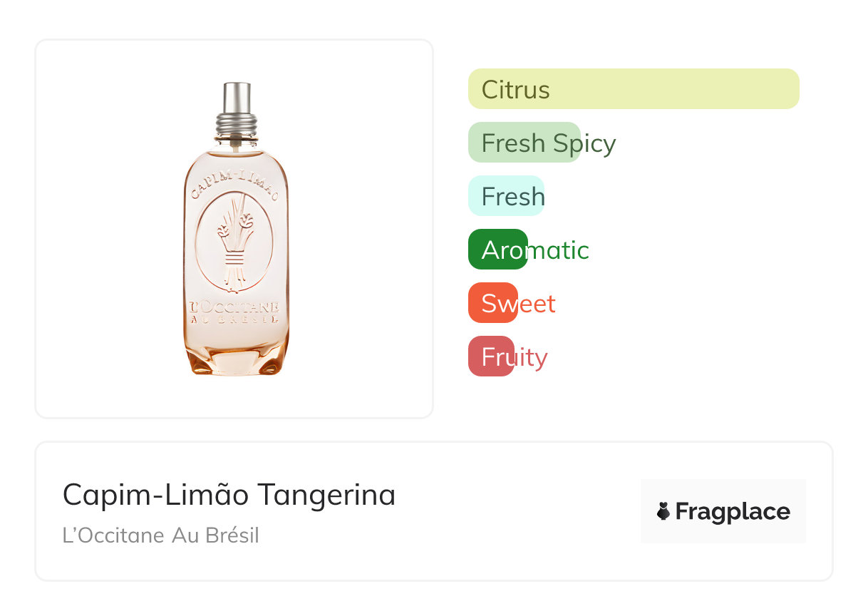Click the Fragplace wordmark text
Screen dimensions: 868x616
point(733,511)
